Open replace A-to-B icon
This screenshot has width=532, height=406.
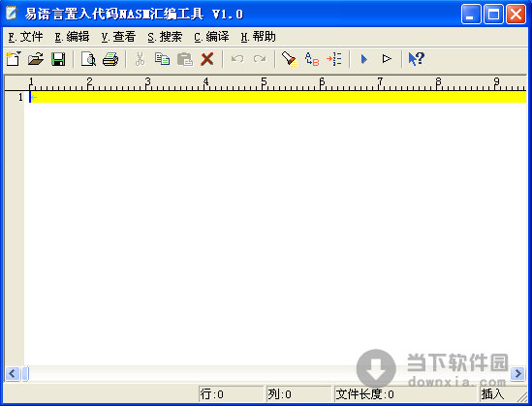pos(312,59)
